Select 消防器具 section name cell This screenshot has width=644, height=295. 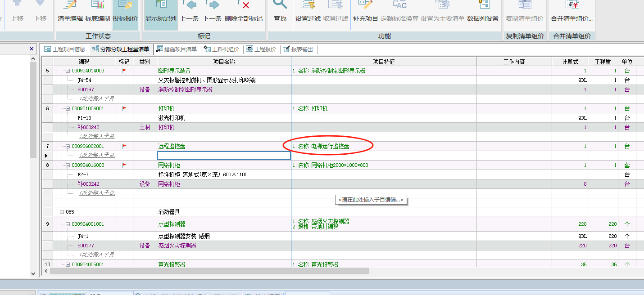pyautogui.click(x=224, y=212)
